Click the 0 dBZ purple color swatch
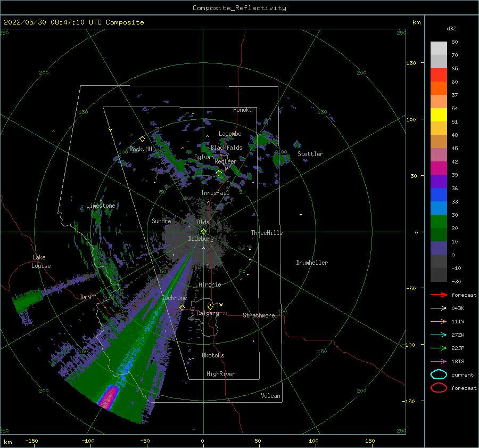 point(439,248)
